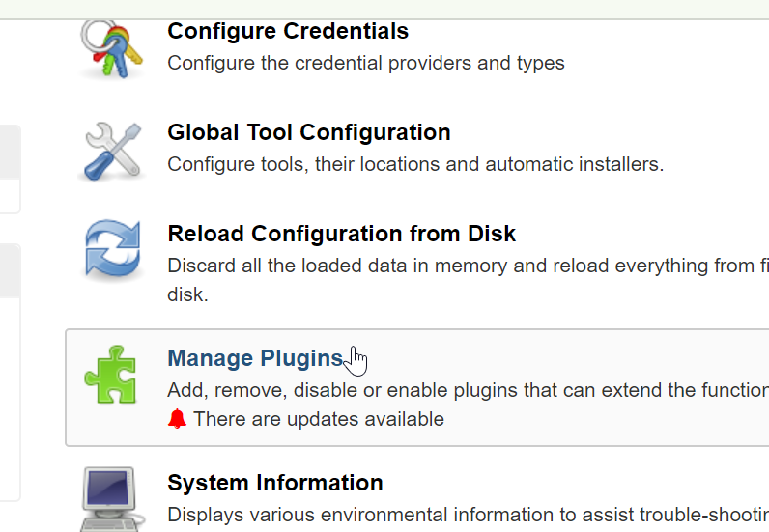Click the blue Reload arrows icon
Screen dimensions: 769x532
point(112,251)
